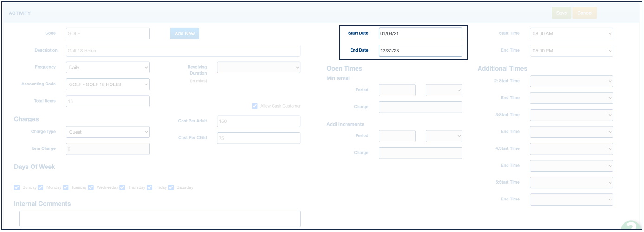Click inside the Internal Comments box
Screen dimensions: 644x232
click(x=160, y=219)
